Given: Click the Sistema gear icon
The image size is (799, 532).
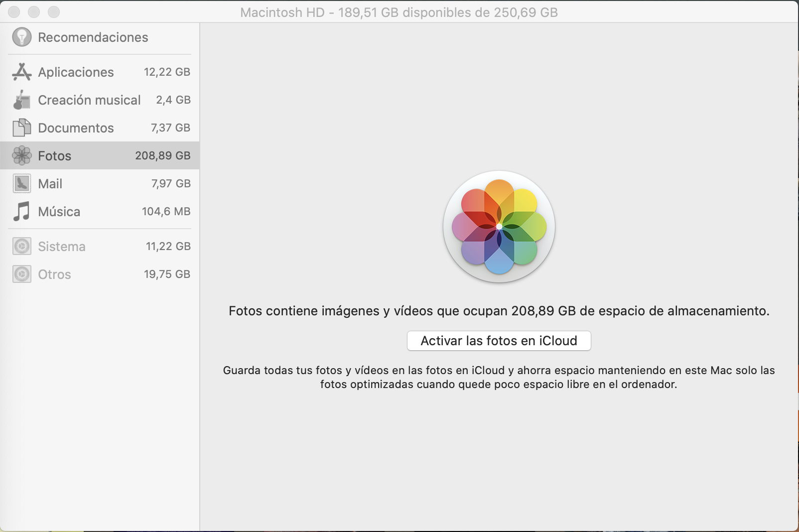Looking at the screenshot, I should coord(22,246).
